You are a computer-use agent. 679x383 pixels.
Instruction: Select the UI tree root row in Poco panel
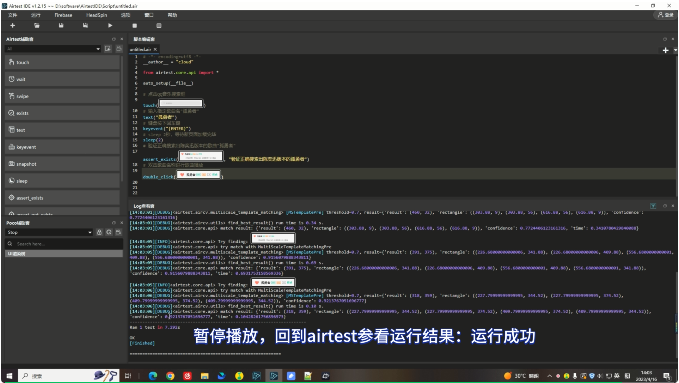pos(64,253)
